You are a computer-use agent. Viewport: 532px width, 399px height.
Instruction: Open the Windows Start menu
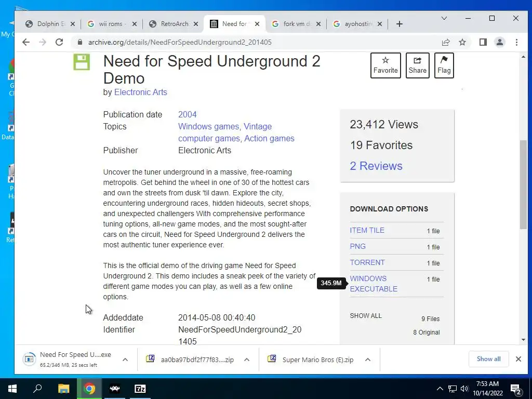(12, 389)
